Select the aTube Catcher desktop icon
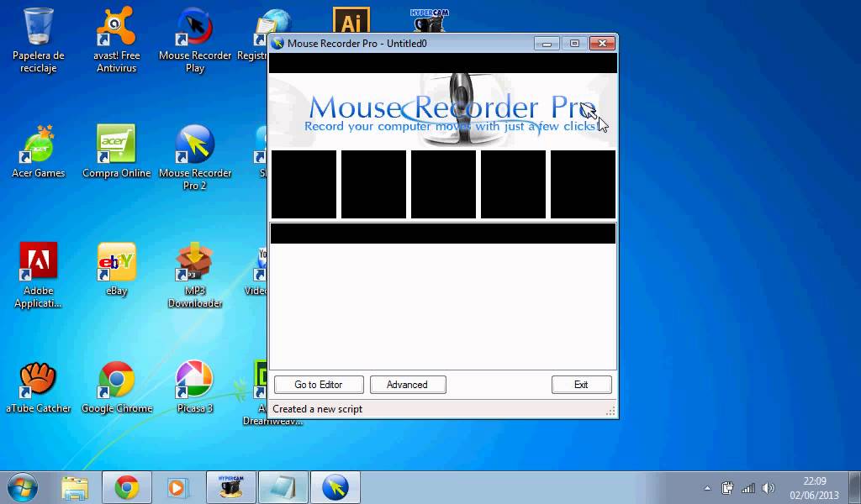 39,387
